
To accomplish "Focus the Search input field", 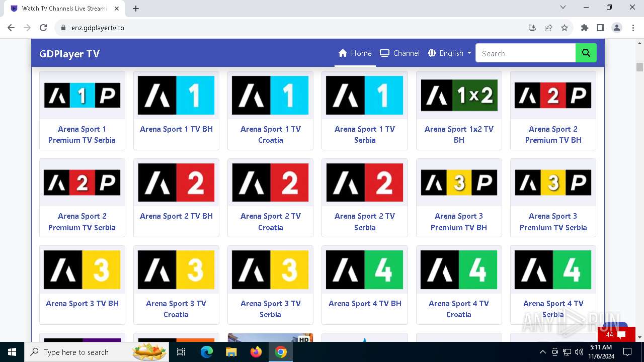I will [x=525, y=53].
